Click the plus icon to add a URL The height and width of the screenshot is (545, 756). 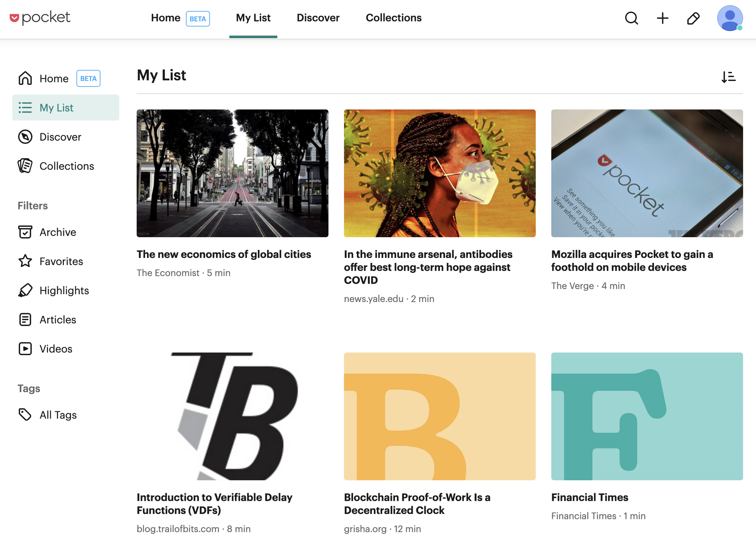[662, 18]
